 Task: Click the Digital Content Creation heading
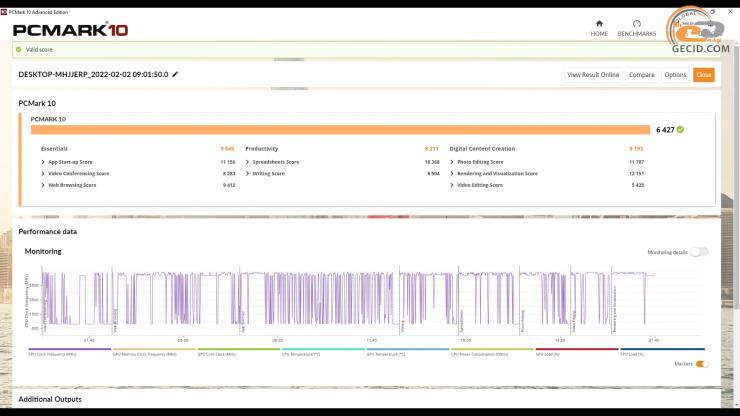482,149
